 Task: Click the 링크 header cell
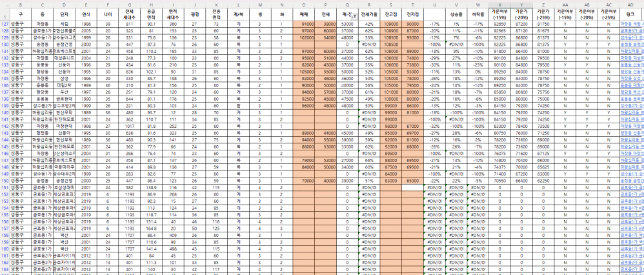[630, 14]
